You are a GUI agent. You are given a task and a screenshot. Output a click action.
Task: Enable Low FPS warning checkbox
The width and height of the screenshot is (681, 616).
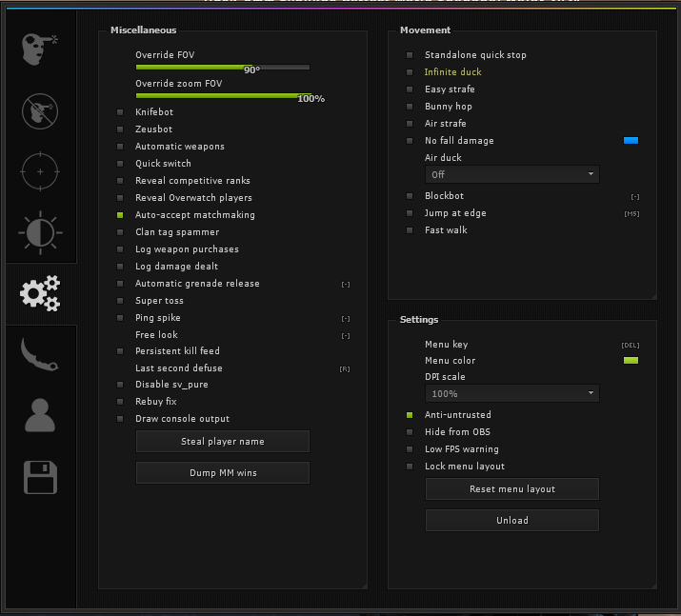410,449
